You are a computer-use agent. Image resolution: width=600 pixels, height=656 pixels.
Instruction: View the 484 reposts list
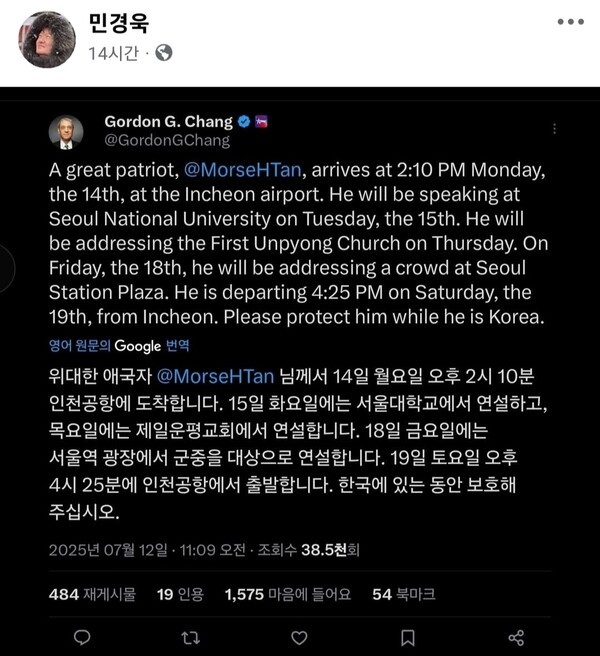pos(94,594)
